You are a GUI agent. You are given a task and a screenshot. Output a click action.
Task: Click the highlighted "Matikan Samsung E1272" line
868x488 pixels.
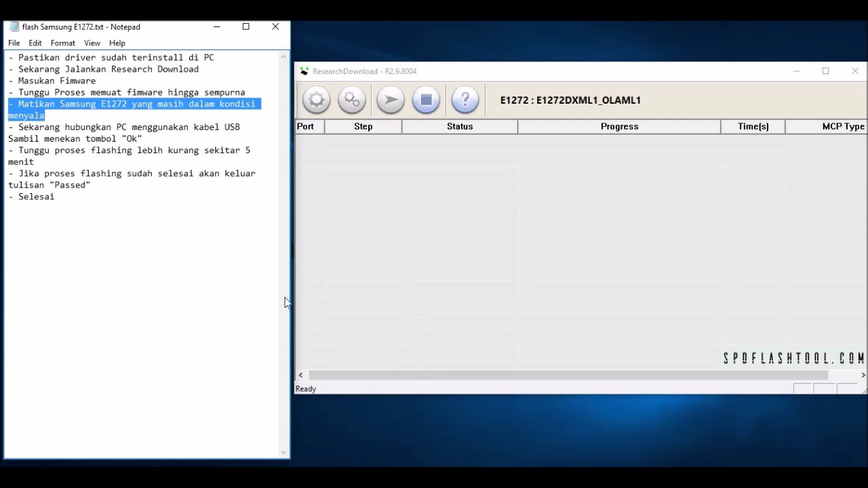click(x=134, y=110)
